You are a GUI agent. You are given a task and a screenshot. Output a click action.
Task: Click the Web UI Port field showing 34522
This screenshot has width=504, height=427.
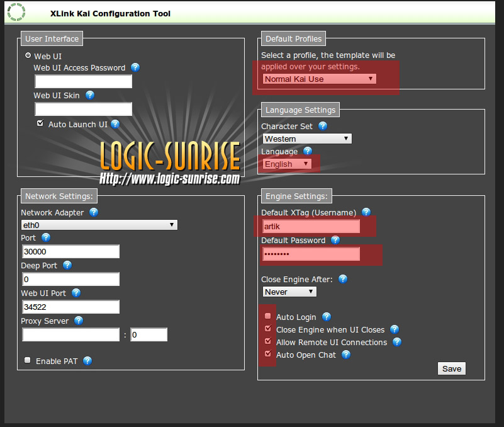[x=70, y=307]
